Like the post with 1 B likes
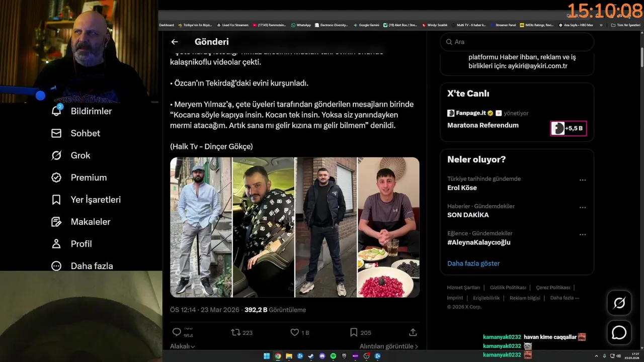The height and width of the screenshot is (362, 644). (300, 332)
